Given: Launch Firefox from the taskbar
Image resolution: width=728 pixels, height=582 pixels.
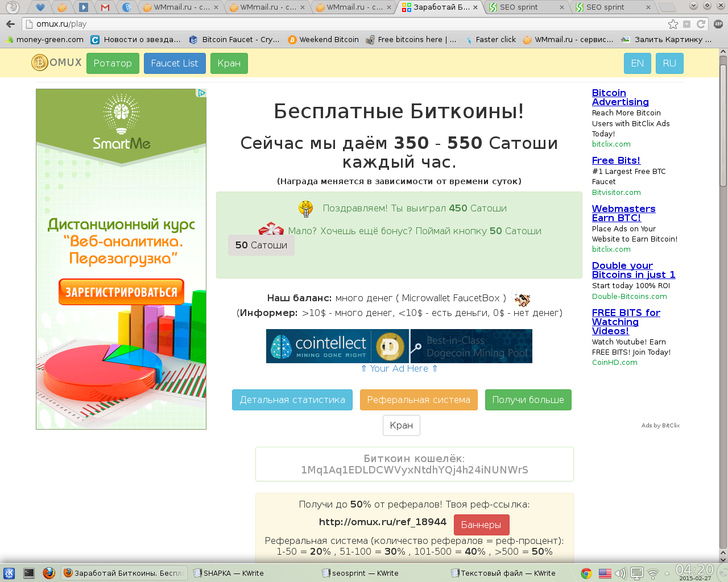Looking at the screenshot, I should point(49,573).
